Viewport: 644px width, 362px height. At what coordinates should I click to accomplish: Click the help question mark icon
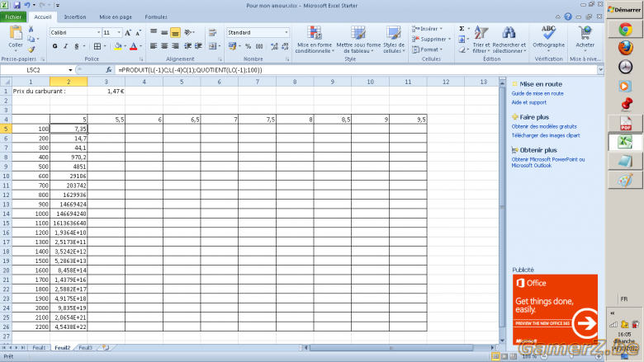click(568, 16)
